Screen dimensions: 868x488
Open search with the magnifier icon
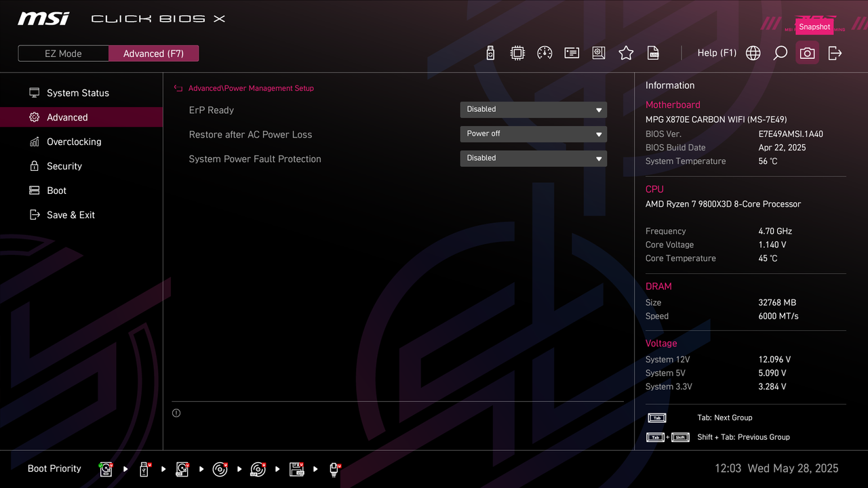780,53
